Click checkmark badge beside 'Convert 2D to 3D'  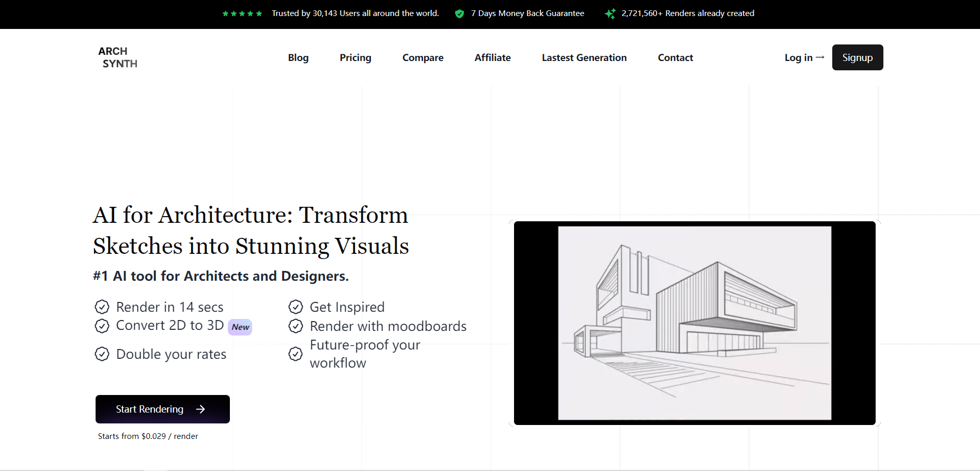[x=102, y=326]
